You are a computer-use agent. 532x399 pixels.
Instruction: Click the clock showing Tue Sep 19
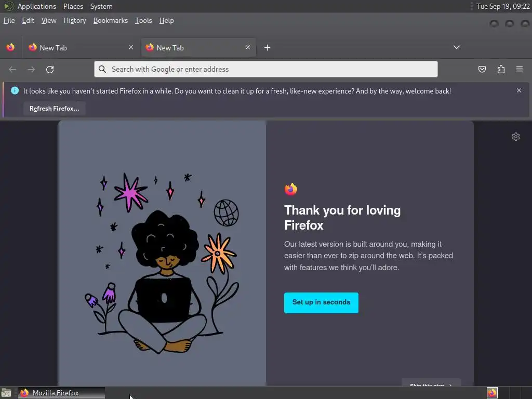coord(503,6)
